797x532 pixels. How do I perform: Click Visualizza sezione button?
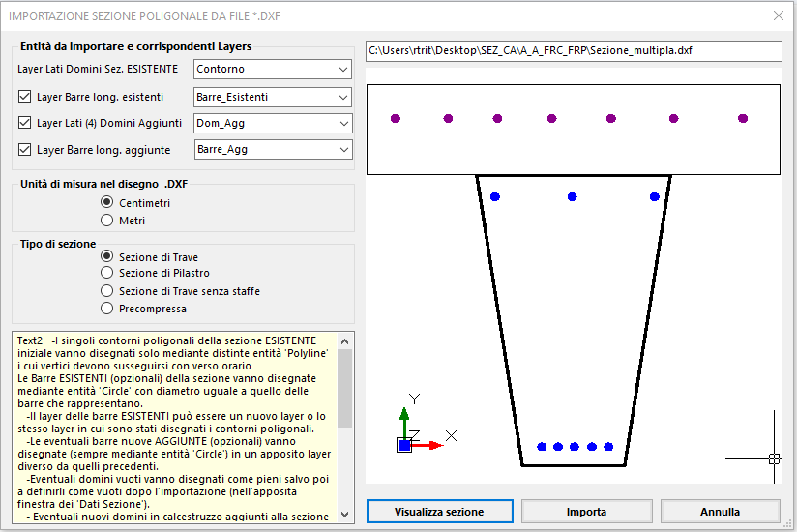[440, 511]
